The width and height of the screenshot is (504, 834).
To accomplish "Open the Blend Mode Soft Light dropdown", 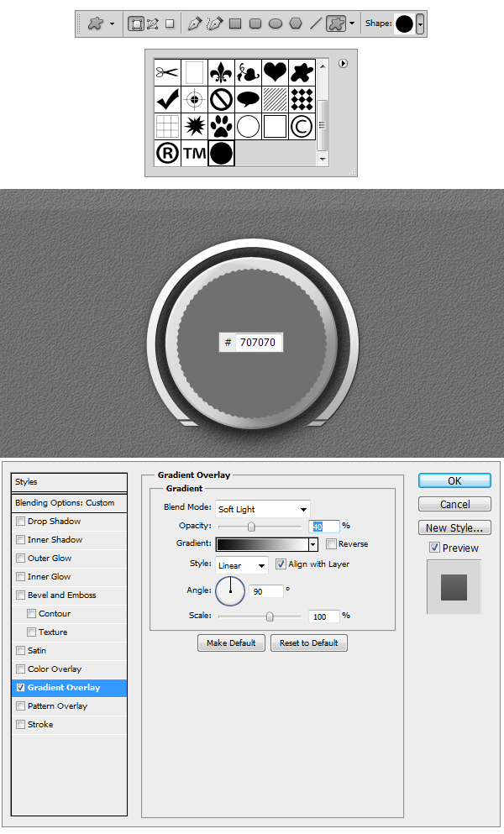I will tap(263, 509).
